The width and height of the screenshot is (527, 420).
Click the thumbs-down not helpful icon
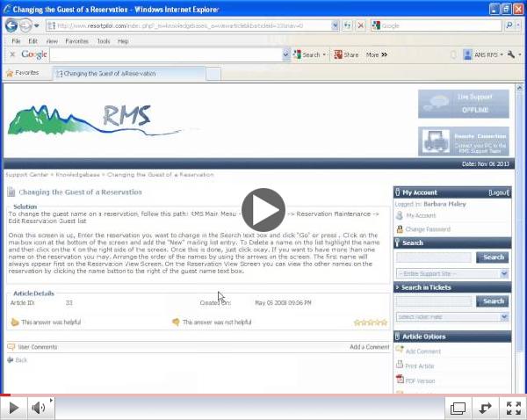pos(176,322)
